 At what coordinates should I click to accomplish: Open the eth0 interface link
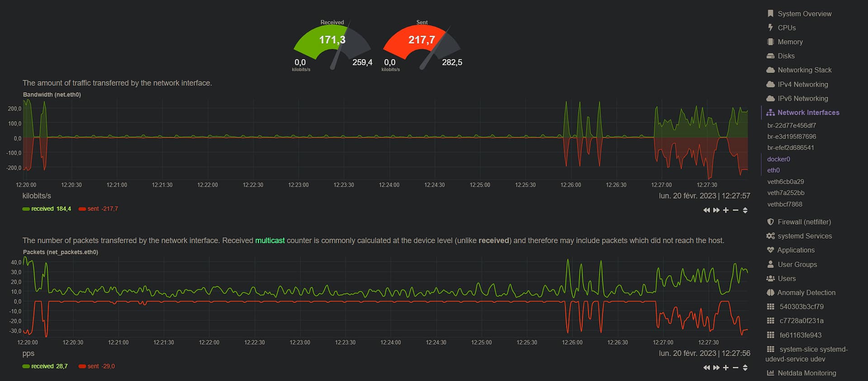773,170
